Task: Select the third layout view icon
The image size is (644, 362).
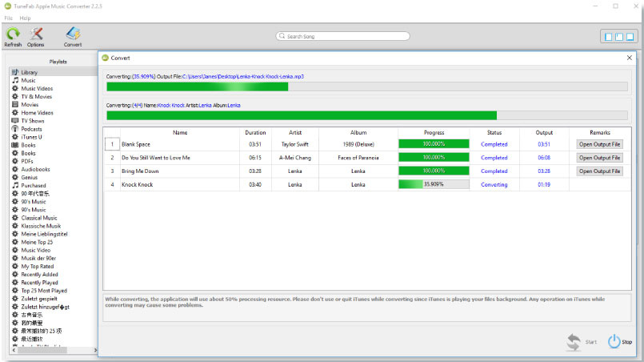Action: (630, 37)
